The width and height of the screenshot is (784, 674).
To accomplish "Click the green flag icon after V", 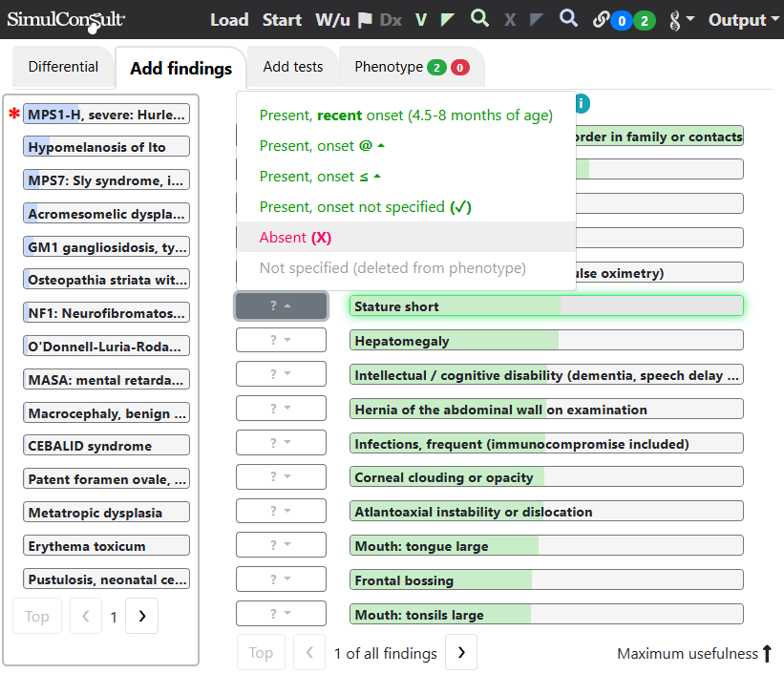I will (448, 20).
